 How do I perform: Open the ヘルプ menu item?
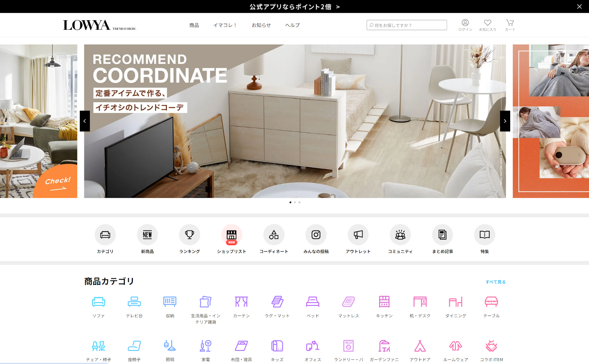292,25
